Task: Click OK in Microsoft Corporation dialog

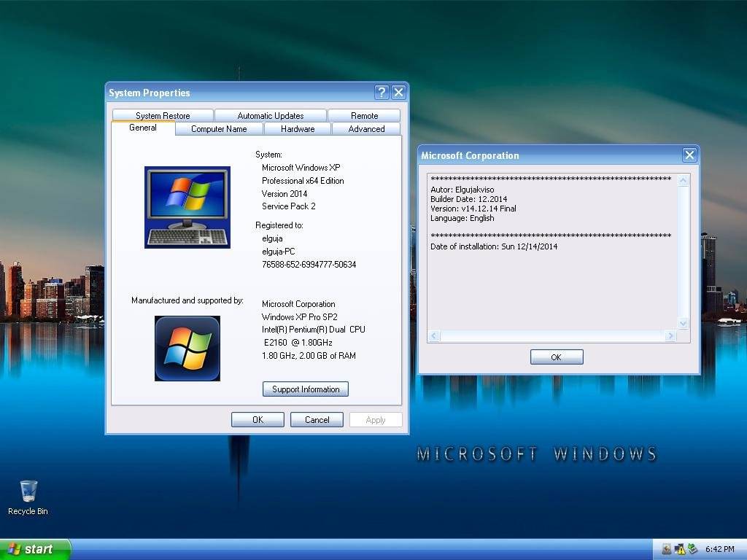Action: pos(557,357)
